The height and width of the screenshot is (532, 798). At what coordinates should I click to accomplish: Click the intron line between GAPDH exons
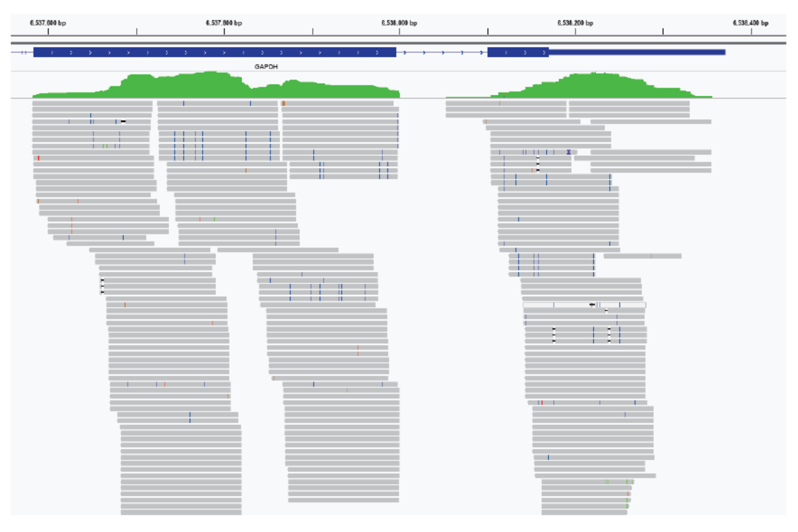point(441,53)
